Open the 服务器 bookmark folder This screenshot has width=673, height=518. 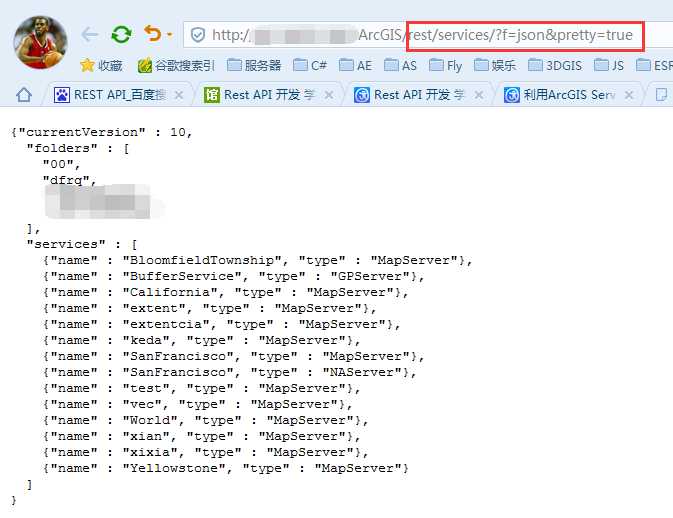tap(254, 66)
